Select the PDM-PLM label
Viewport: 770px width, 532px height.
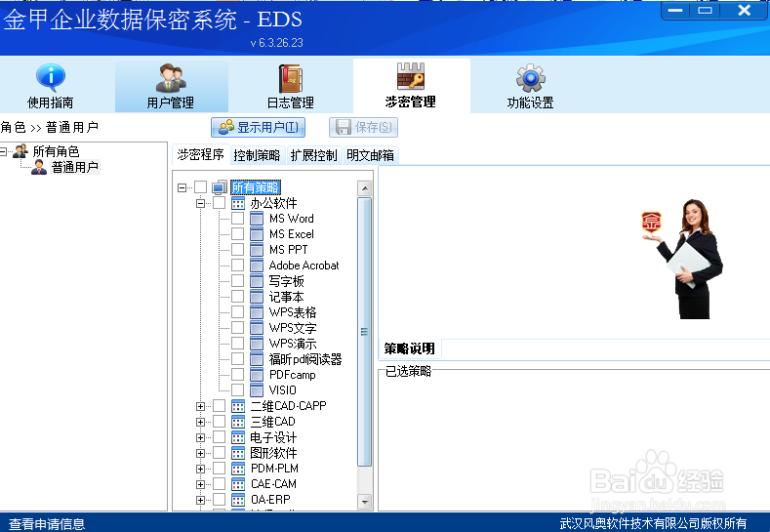(x=274, y=469)
